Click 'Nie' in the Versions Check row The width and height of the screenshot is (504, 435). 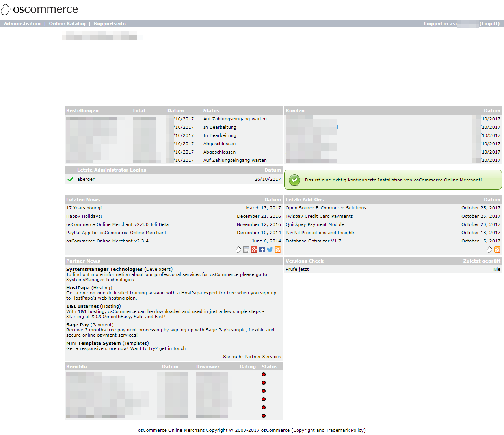point(497,269)
